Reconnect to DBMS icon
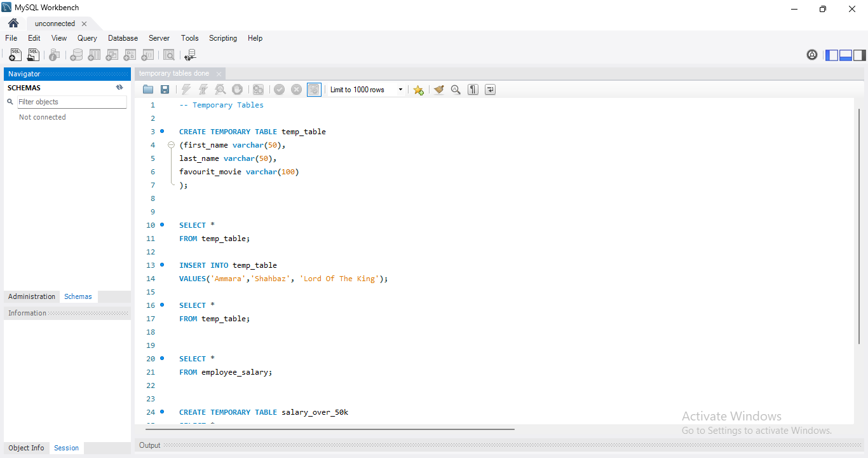The width and height of the screenshot is (868, 458). 190,55
